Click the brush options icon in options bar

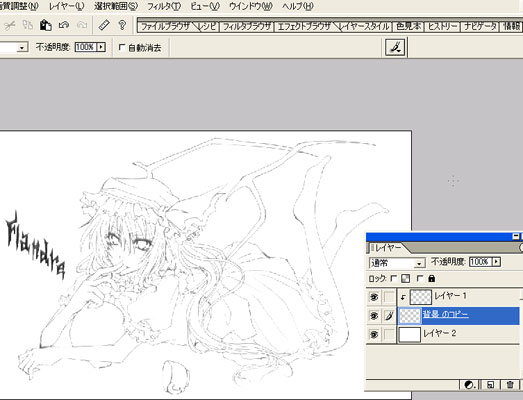tap(395, 47)
